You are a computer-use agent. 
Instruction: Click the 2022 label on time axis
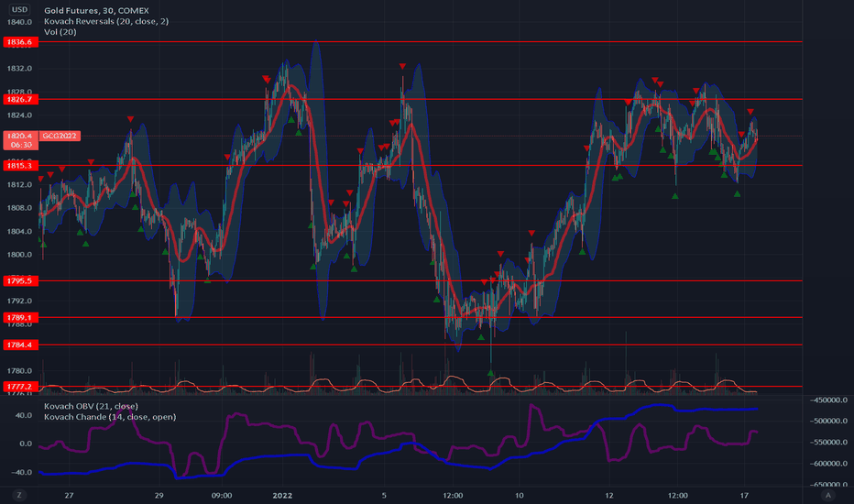pos(282,495)
